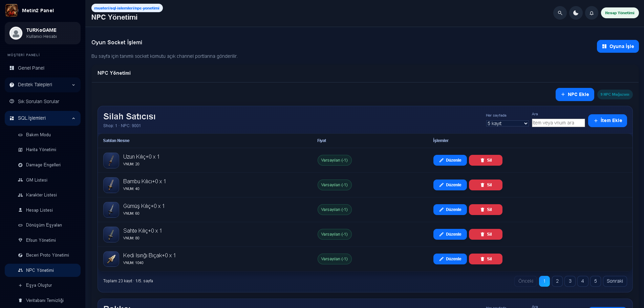Click the Harita Yönetimi map icon
The width and height of the screenshot is (644, 308).
click(x=20, y=150)
